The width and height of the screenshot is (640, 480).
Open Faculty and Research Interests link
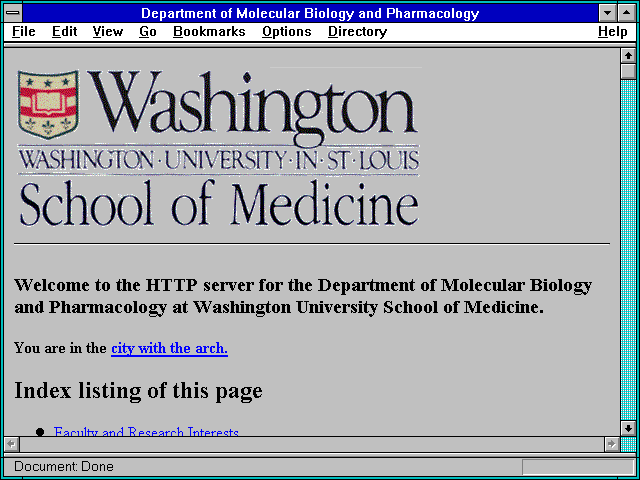coord(146,432)
